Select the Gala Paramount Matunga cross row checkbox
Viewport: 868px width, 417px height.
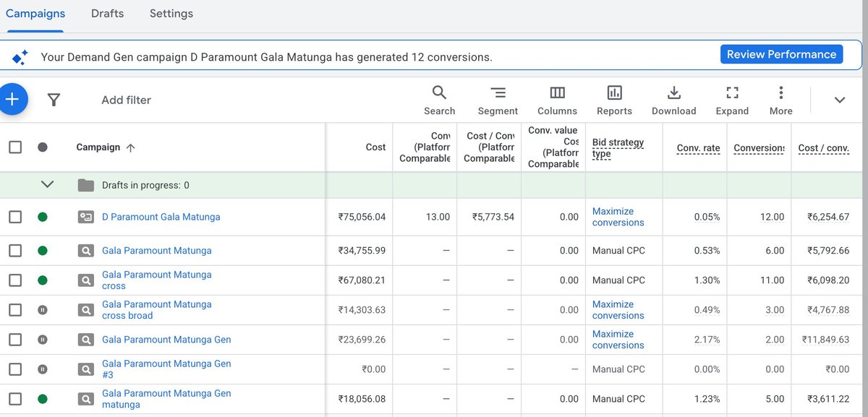(15, 280)
